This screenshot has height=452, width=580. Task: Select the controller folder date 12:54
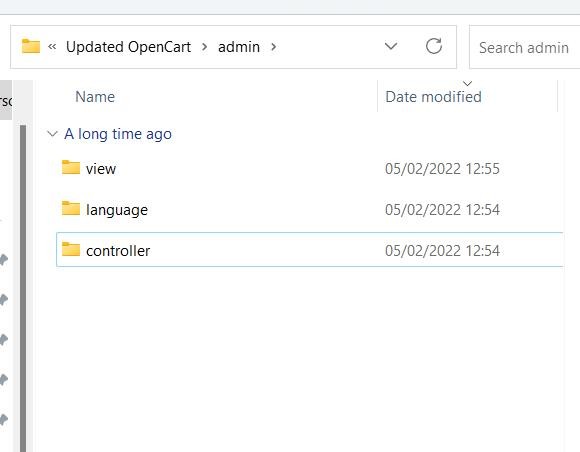442,251
